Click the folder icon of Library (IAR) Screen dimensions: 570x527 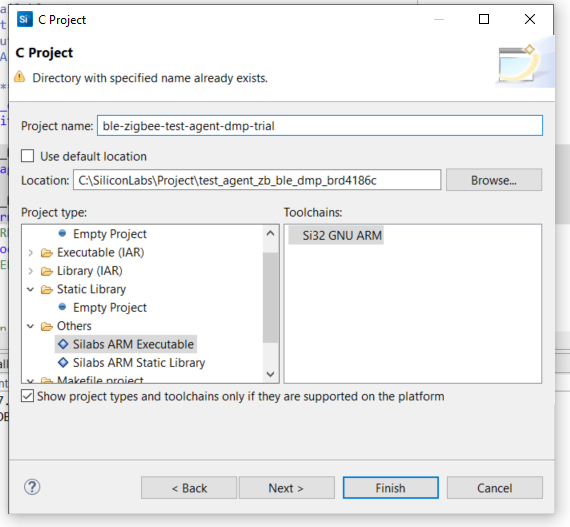pyautogui.click(x=47, y=271)
